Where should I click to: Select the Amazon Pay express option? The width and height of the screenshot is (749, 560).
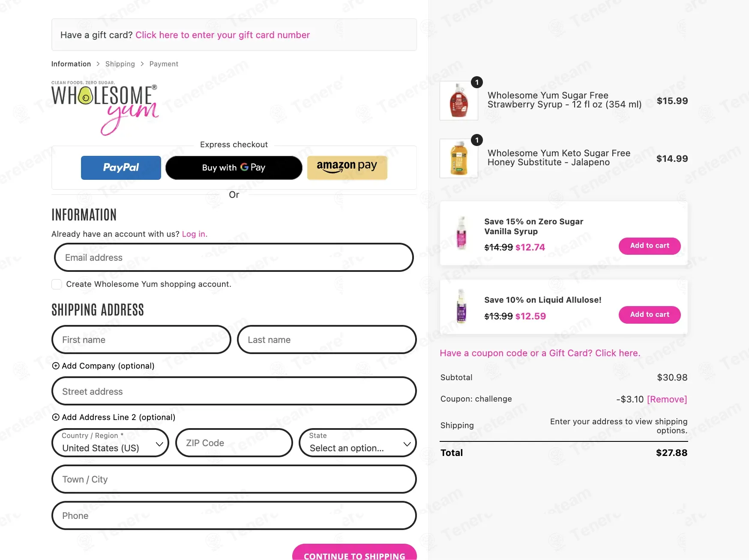[x=347, y=168]
